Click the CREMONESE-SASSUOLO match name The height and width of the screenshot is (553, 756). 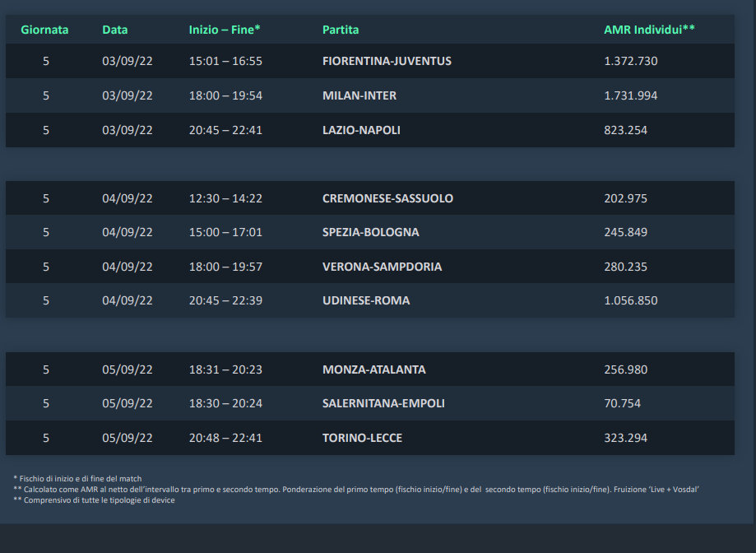click(x=387, y=198)
